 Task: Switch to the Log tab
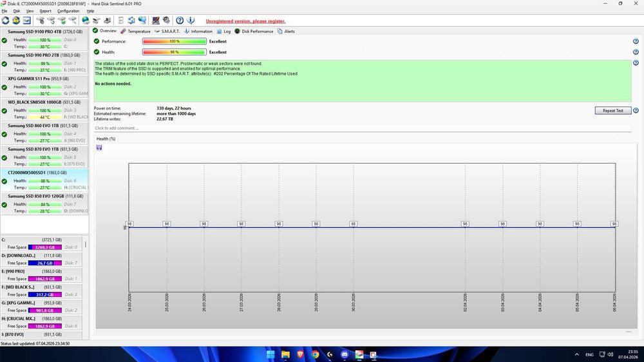pyautogui.click(x=224, y=31)
